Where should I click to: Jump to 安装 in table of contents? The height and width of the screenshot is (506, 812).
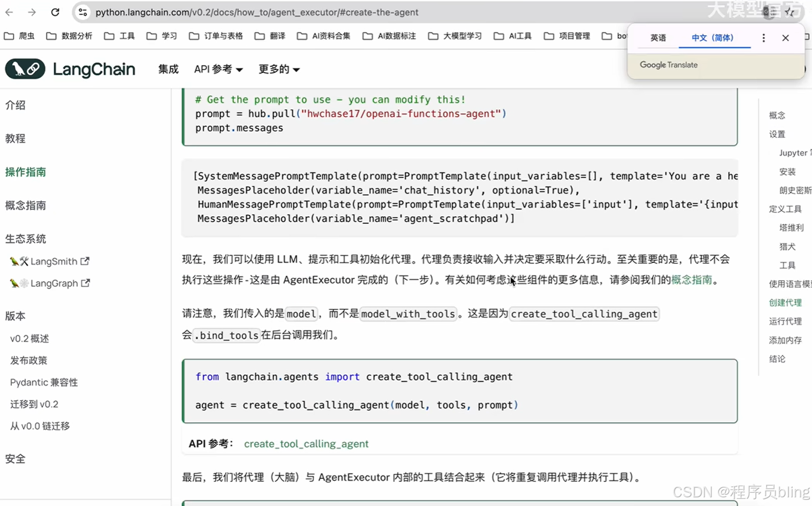coord(787,172)
